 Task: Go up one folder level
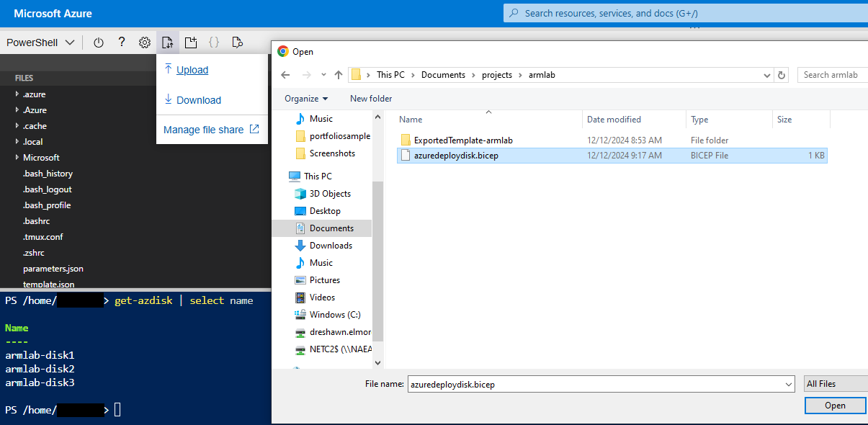tap(338, 75)
